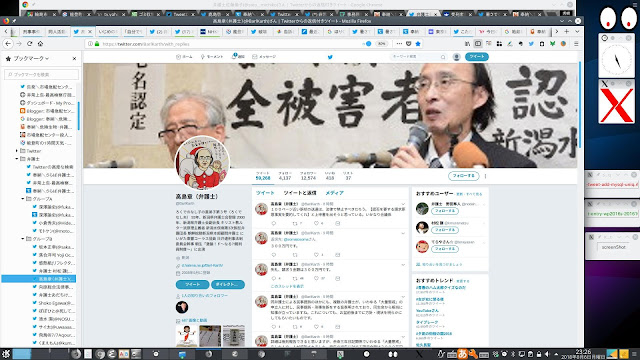Click the blue Tweet button in page header

(x=477, y=57)
